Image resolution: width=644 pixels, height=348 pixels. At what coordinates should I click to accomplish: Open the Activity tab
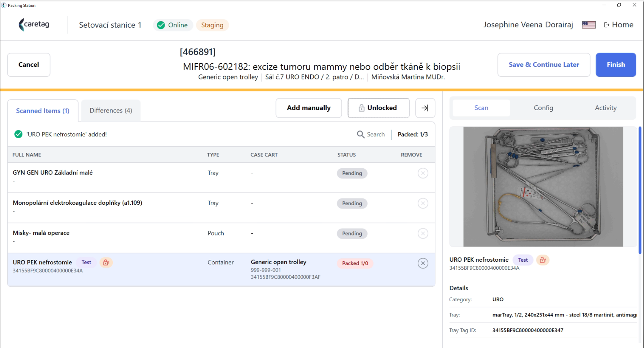click(606, 108)
